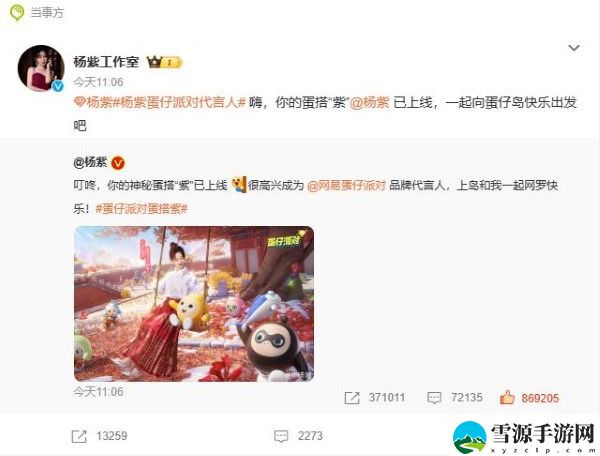Expand the post options chevron
Image resolution: width=600 pixels, height=456 pixels.
click(574, 48)
